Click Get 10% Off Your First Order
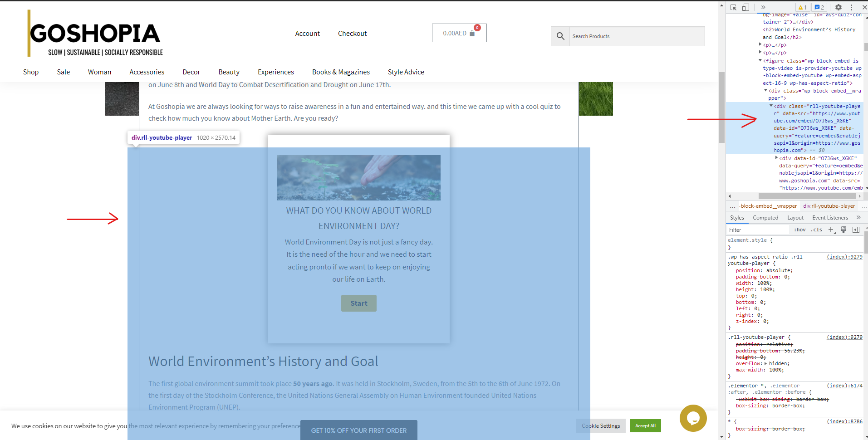868x440 pixels. (x=359, y=430)
